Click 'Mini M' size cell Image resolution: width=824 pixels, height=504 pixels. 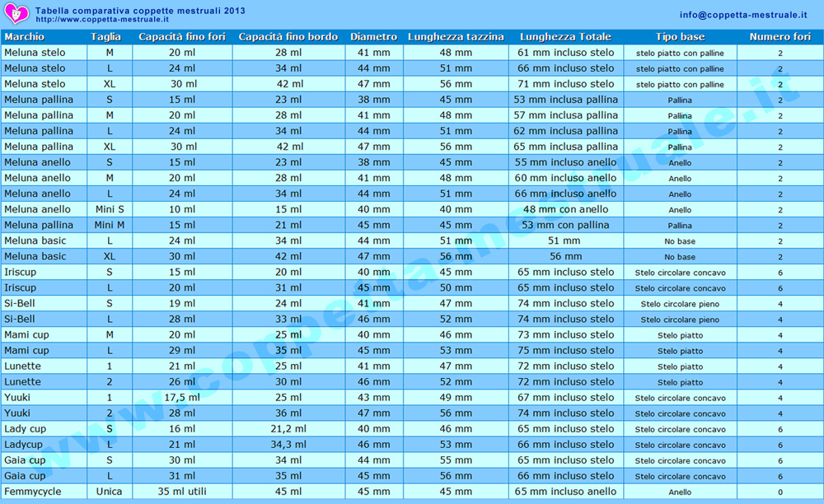(x=110, y=225)
